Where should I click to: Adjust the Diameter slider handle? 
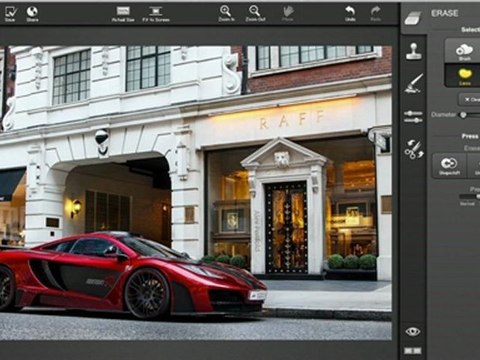(463, 115)
